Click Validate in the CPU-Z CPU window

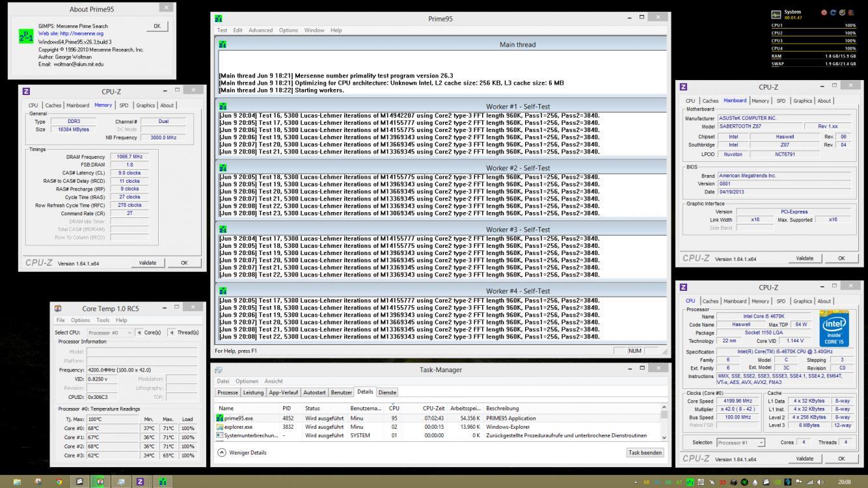pos(805,459)
